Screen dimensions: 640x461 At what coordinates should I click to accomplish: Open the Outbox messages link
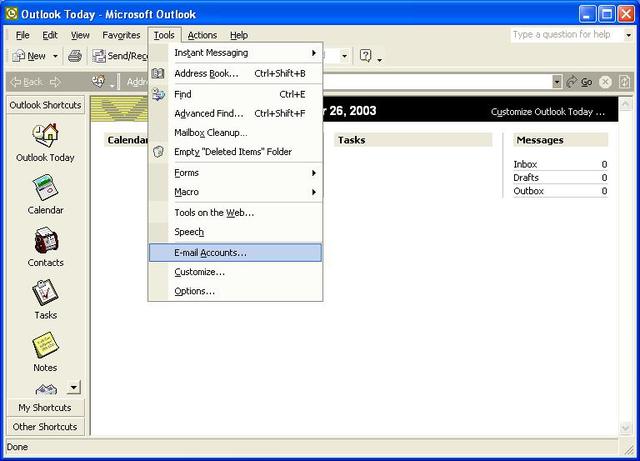(529, 191)
